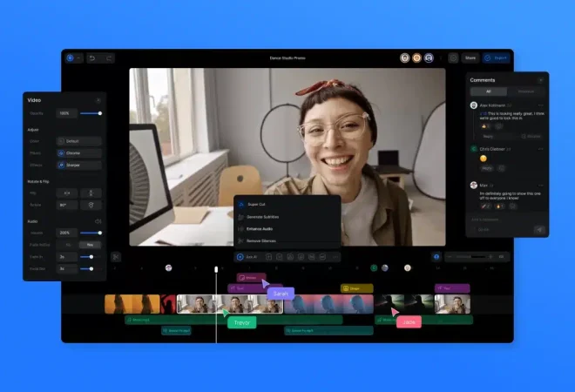The width and height of the screenshot is (575, 392).
Task: Set Fade In/Out to Yes
Action: tap(90, 245)
